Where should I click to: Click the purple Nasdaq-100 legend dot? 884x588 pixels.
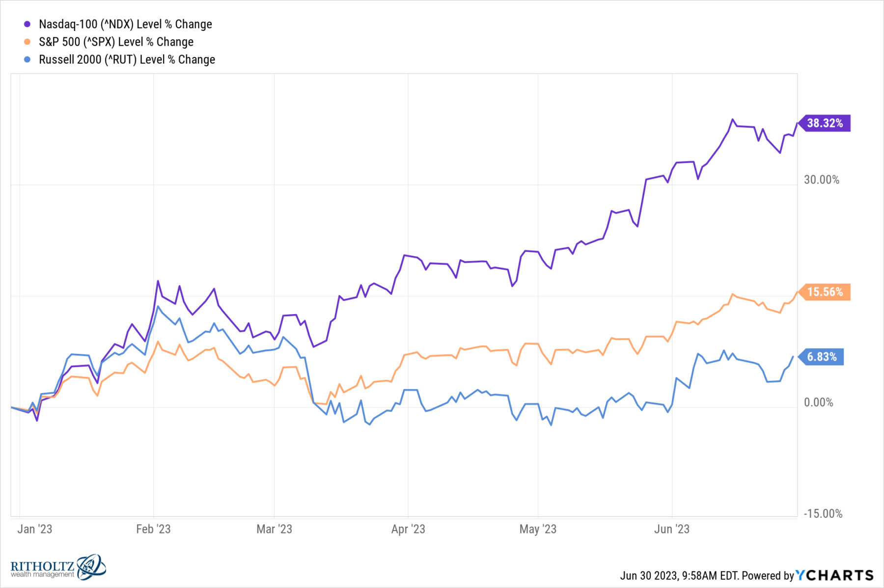(28, 24)
